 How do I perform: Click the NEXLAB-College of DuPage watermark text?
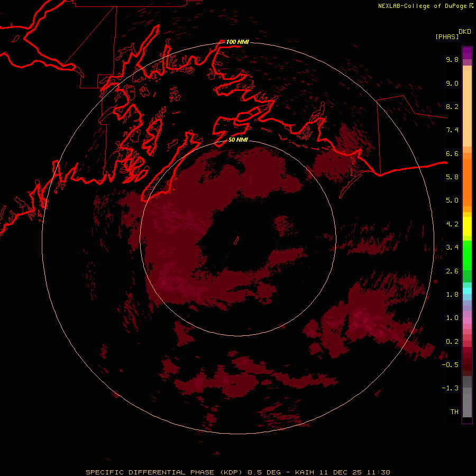pos(426,6)
